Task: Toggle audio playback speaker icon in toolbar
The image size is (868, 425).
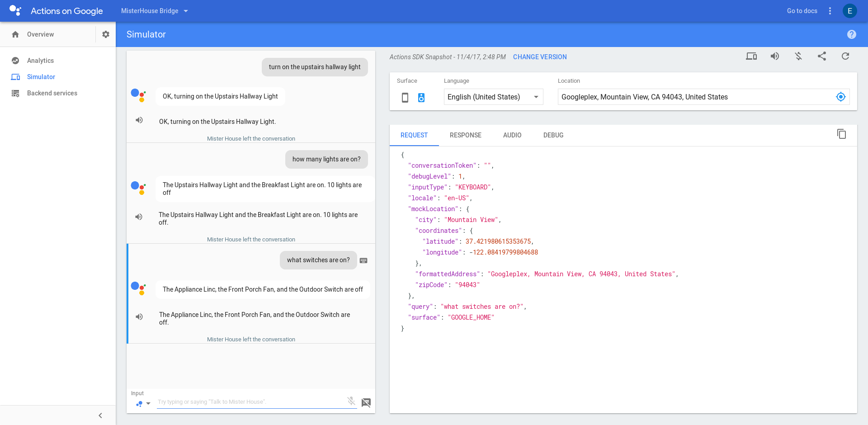Action: (775, 56)
